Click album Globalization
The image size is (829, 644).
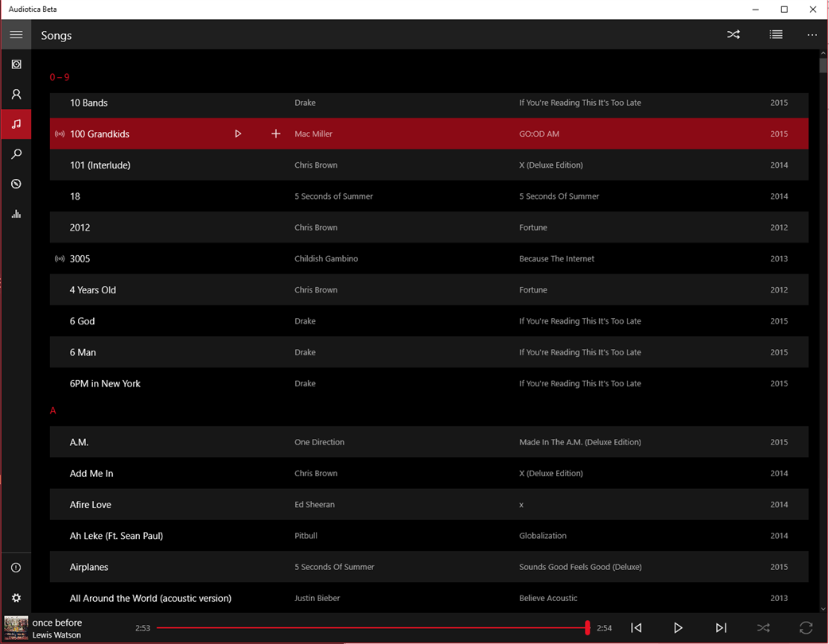coord(543,535)
